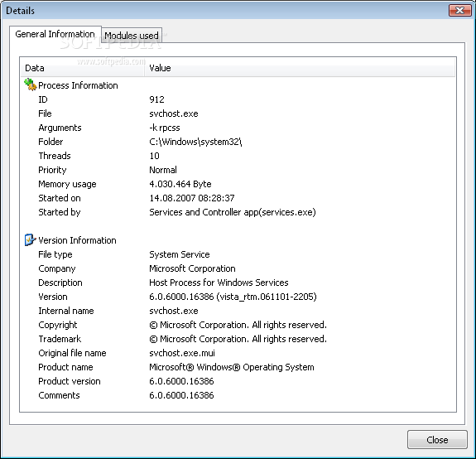Click the process ID value 912

coord(156,99)
